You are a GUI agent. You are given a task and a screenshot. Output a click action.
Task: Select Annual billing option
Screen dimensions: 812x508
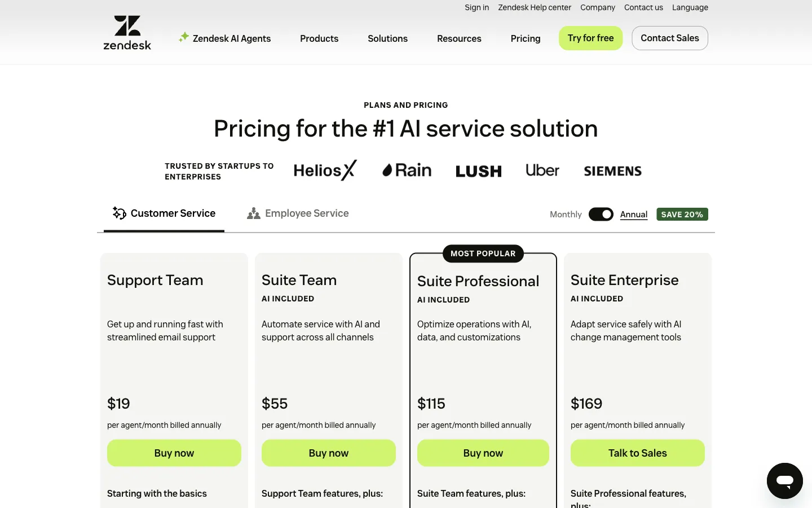coord(634,214)
